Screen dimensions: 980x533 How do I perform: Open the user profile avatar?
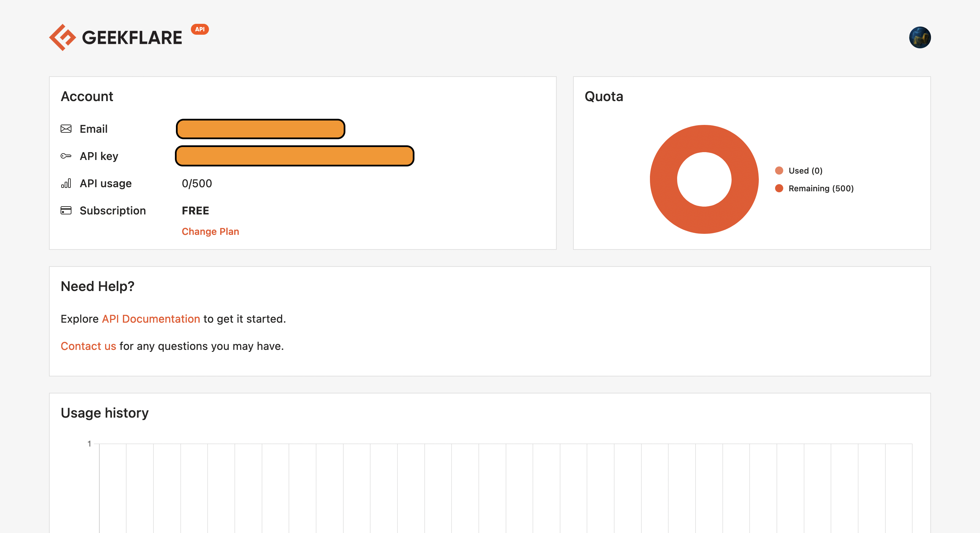click(x=919, y=37)
